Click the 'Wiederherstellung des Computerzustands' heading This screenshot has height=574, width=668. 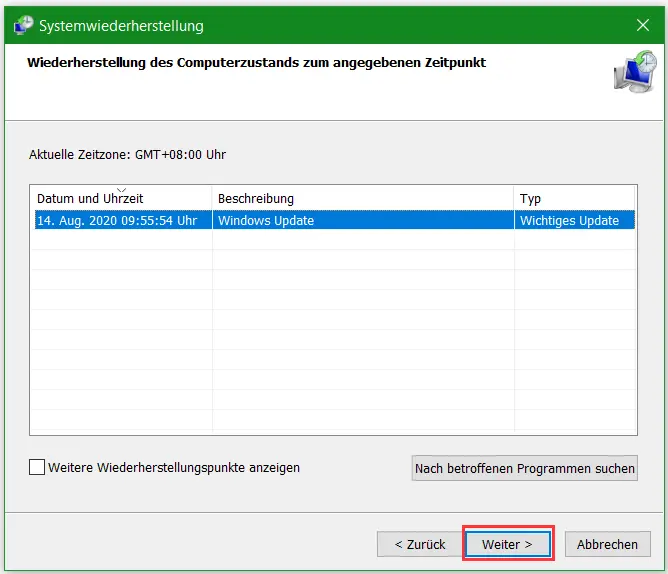point(254,63)
